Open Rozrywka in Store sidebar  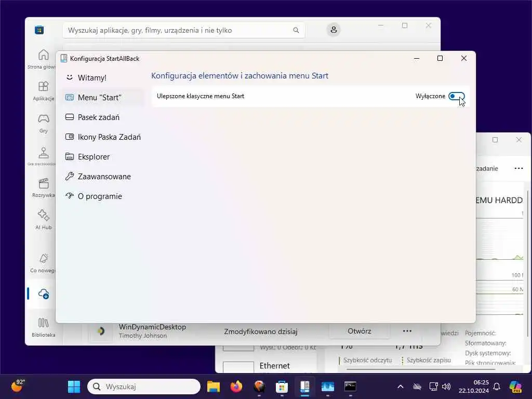[44, 188]
